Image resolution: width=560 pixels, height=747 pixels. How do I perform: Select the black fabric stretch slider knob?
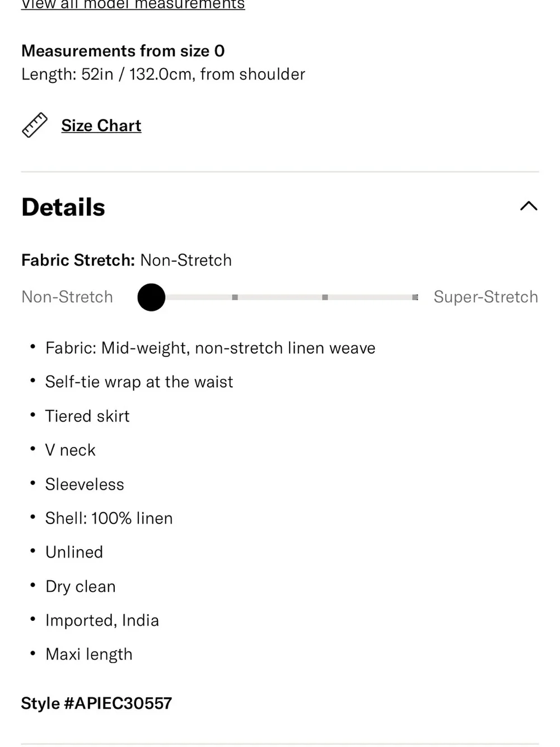[x=151, y=297]
